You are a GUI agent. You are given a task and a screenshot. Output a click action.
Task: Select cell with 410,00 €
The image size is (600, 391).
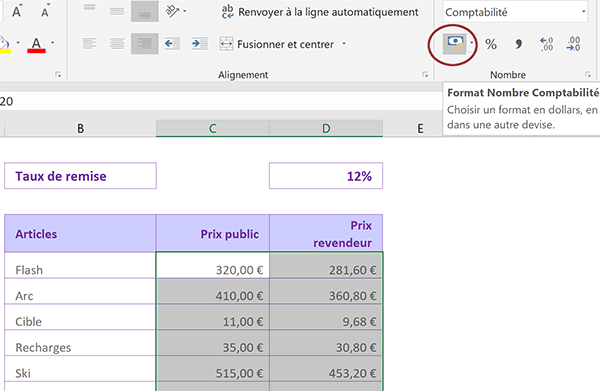tap(213, 292)
